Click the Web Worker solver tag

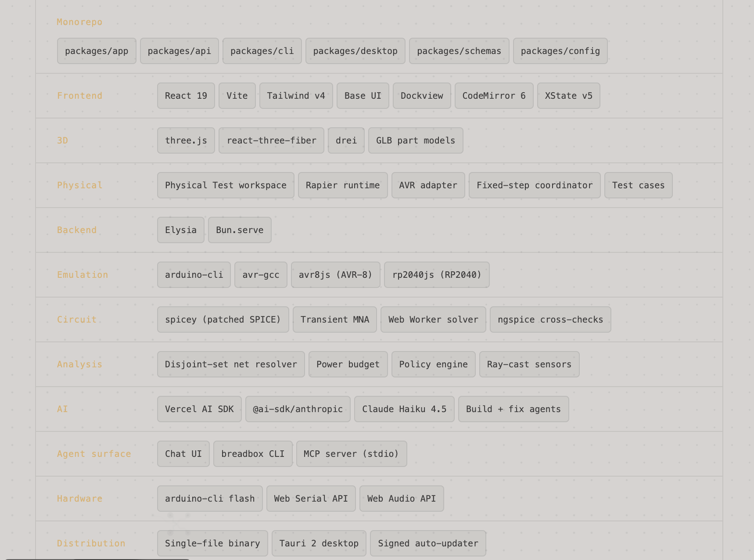click(x=433, y=319)
